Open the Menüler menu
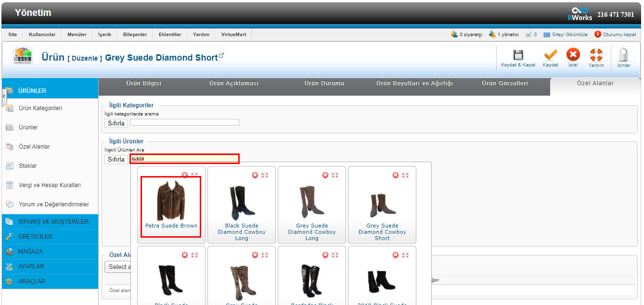Screen dimensions: 644x305 coord(77,35)
